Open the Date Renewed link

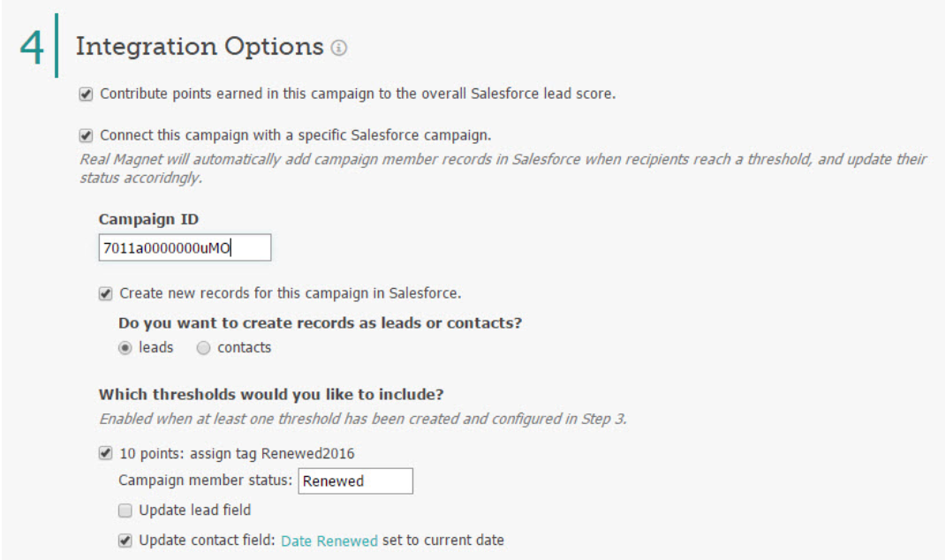pos(329,541)
